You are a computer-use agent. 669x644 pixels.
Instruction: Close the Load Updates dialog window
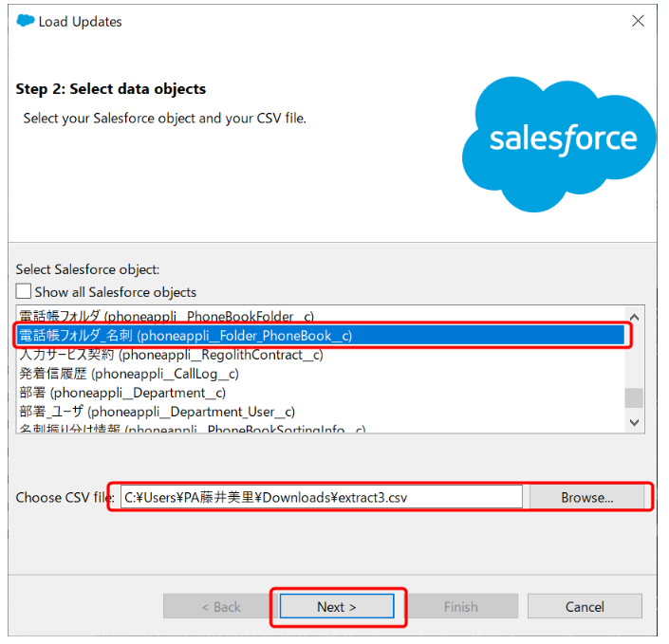tap(639, 21)
